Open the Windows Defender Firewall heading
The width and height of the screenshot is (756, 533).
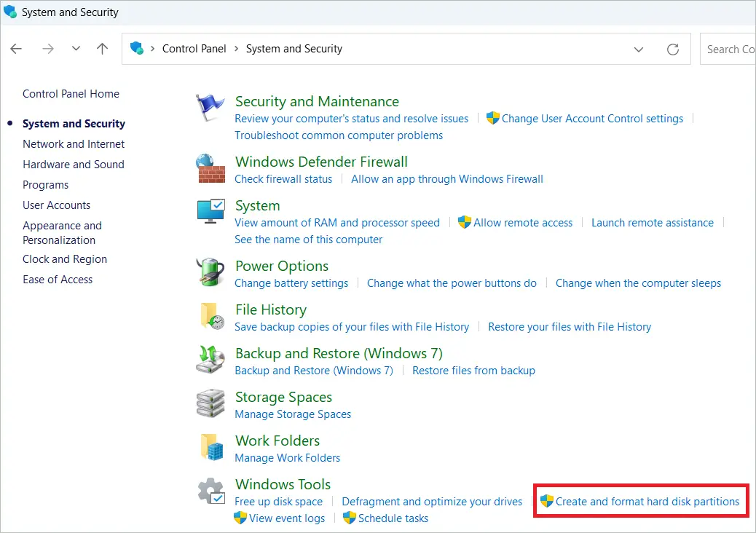[x=321, y=162]
